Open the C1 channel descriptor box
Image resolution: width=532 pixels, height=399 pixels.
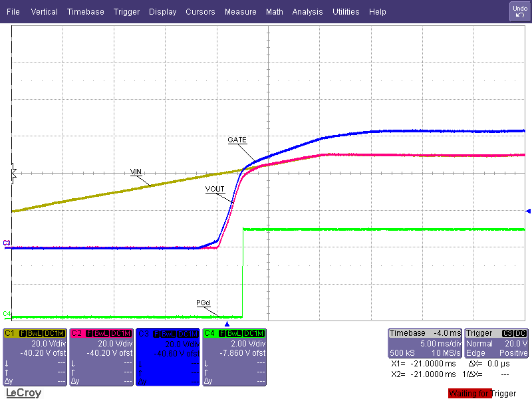tap(35, 356)
